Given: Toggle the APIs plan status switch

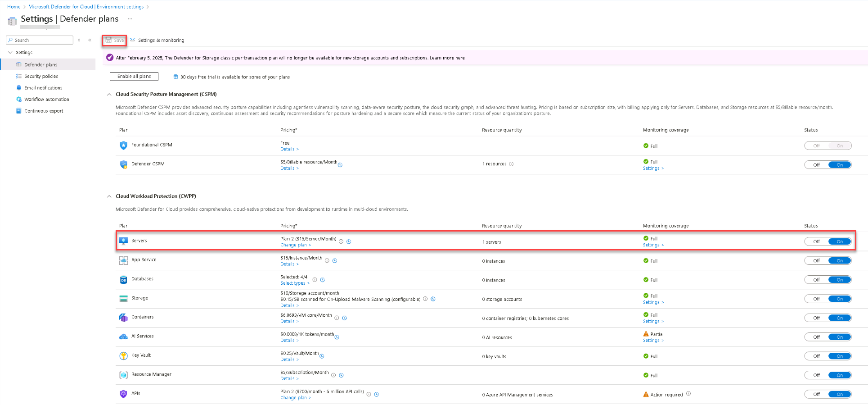Looking at the screenshot, I should point(828,394).
